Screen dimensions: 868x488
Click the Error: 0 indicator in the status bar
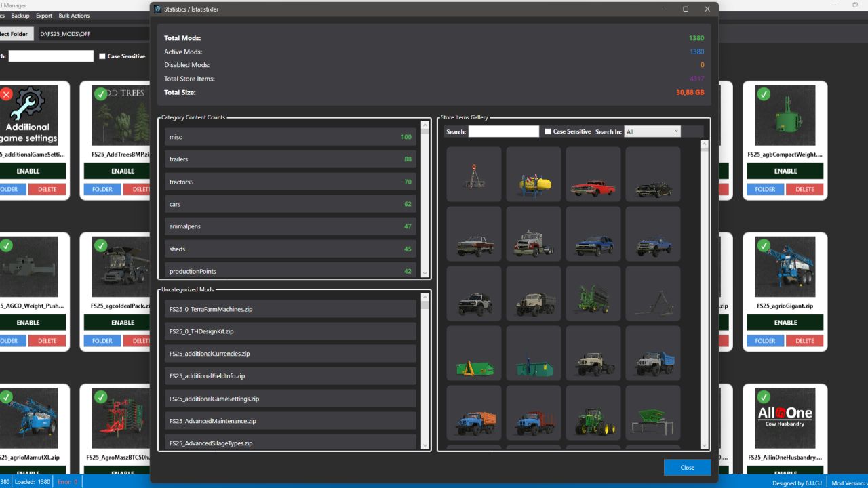[x=67, y=482]
